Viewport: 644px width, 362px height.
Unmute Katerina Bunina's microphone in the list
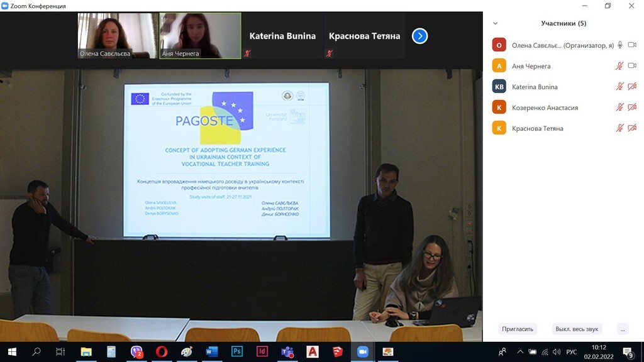(x=619, y=87)
